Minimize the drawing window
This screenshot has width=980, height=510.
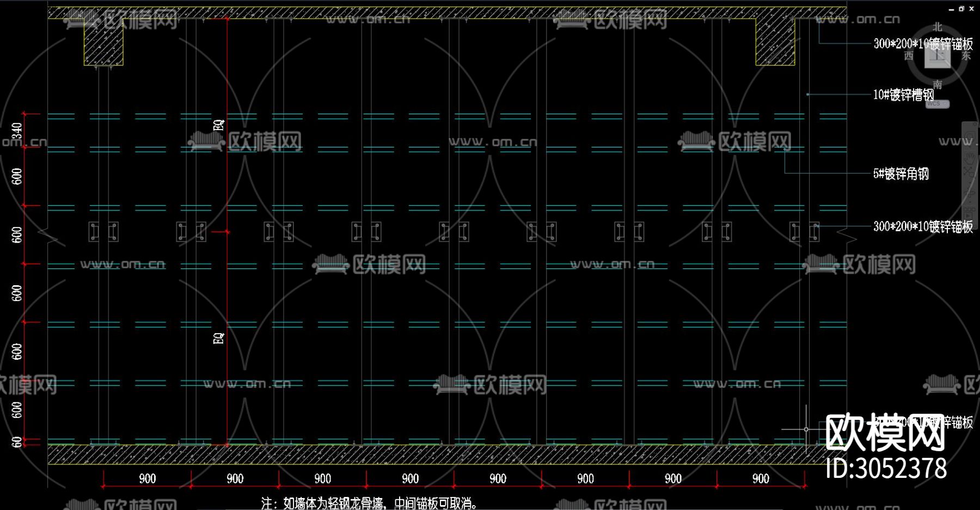[x=952, y=9]
